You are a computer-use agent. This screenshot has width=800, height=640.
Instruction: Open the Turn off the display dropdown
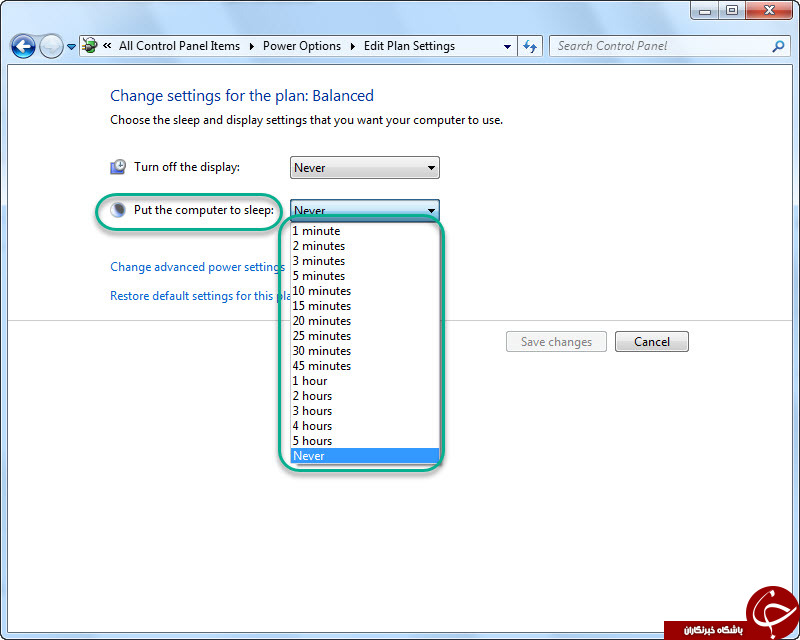pos(364,167)
